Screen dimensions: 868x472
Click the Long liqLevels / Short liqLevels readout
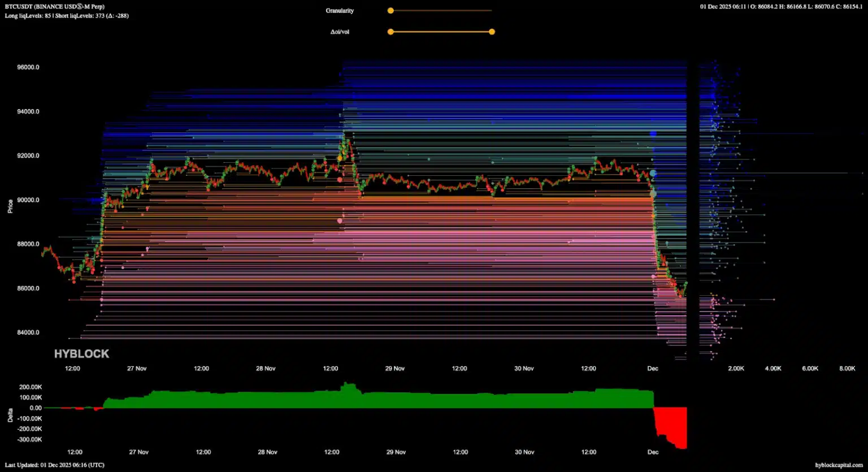pos(67,16)
